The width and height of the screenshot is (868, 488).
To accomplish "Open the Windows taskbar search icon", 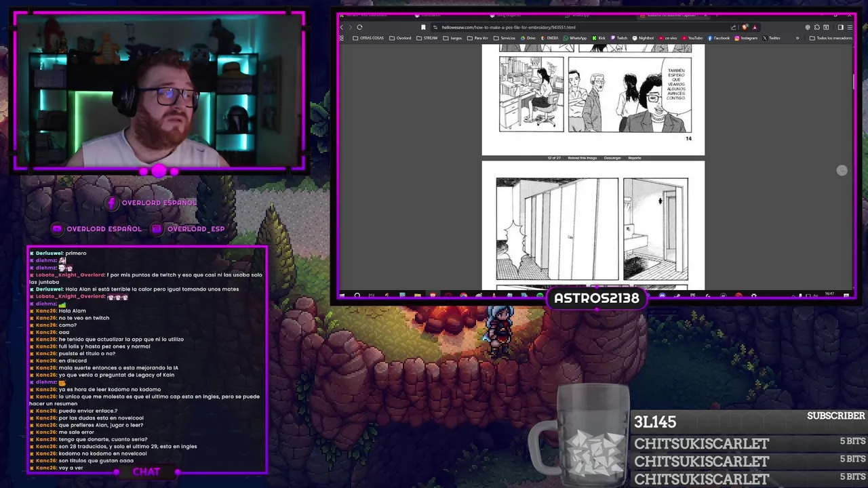I will click(357, 296).
